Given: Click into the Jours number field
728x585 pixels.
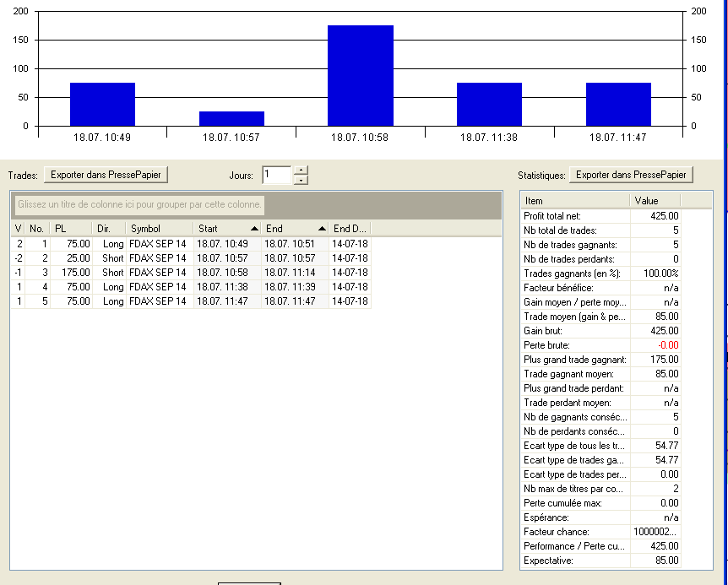Looking at the screenshot, I should click(276, 175).
